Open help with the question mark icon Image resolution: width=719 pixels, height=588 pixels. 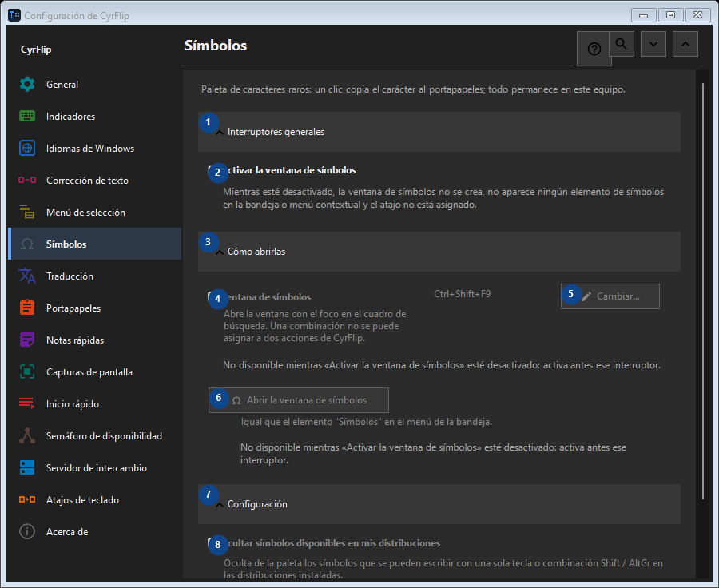pos(594,49)
